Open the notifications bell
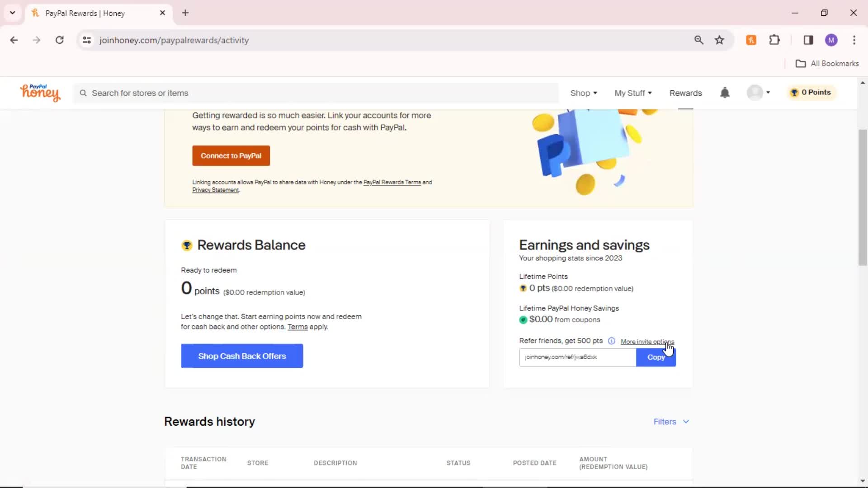This screenshot has width=868, height=488. point(725,93)
